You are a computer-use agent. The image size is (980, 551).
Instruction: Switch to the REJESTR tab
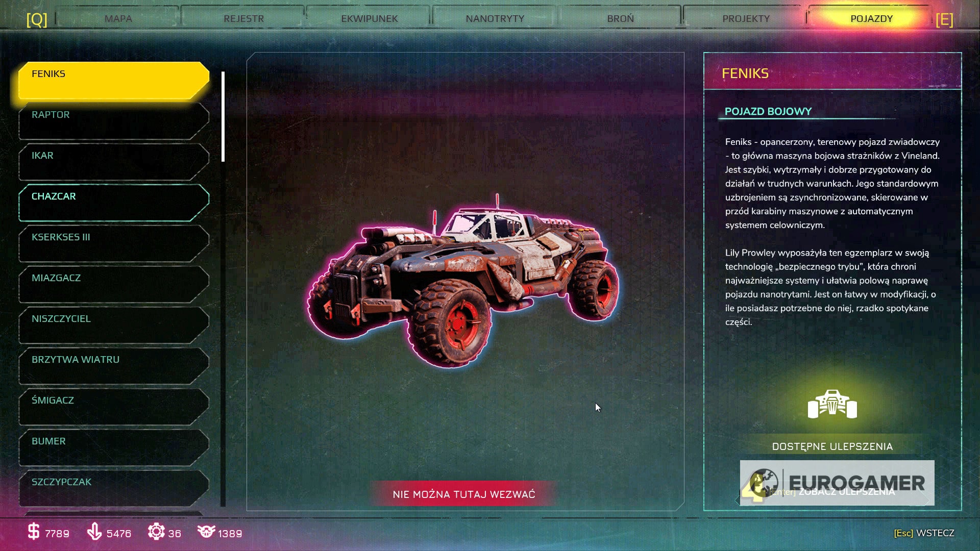243,18
